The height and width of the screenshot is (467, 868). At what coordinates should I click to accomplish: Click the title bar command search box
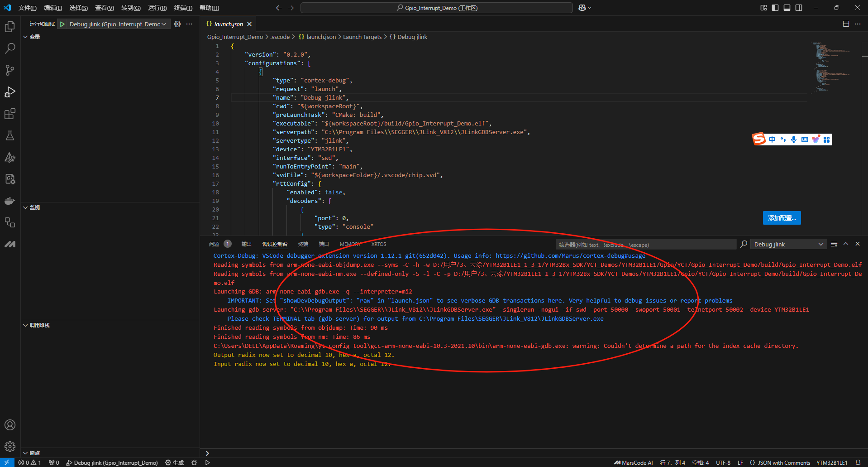point(437,8)
